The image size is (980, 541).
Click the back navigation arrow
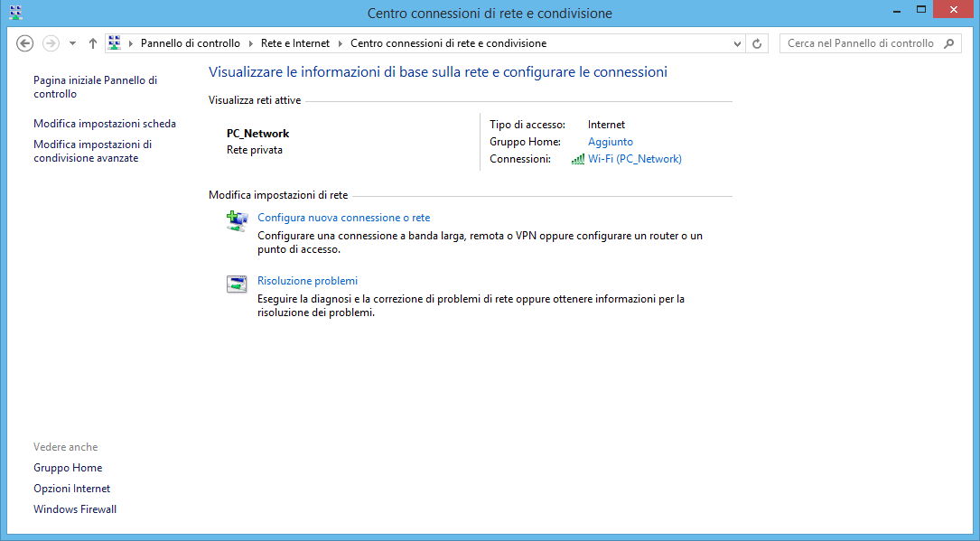coord(24,42)
